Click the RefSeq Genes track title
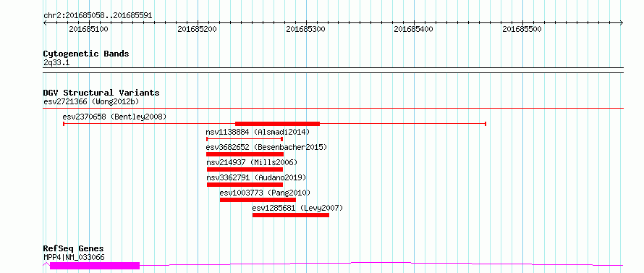644x273 pixels. coord(74,249)
